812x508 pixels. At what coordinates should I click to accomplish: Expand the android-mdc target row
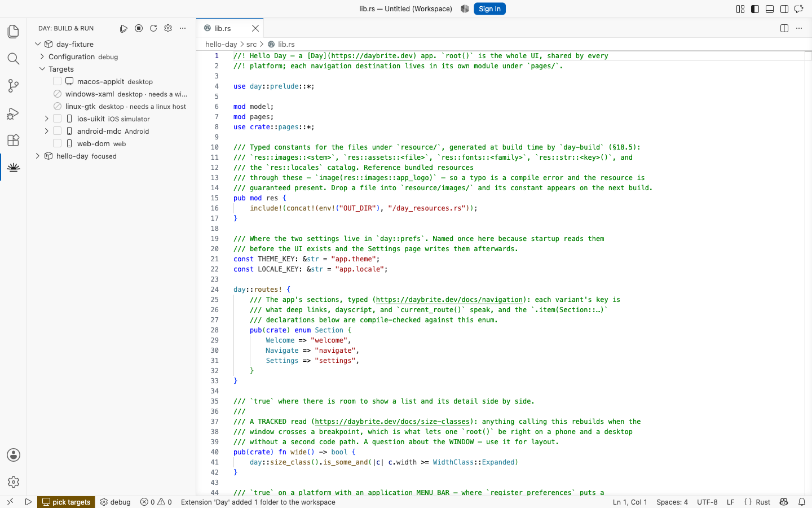click(x=47, y=131)
